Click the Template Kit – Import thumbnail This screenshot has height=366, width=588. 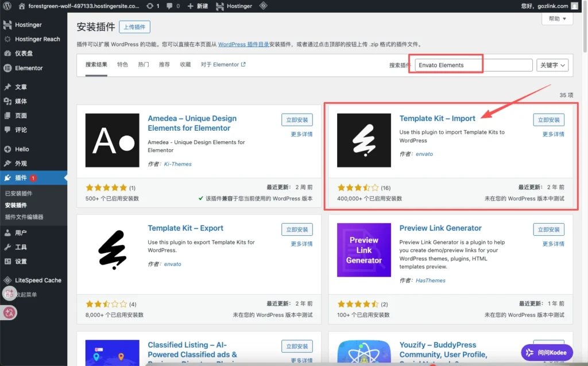(363, 140)
